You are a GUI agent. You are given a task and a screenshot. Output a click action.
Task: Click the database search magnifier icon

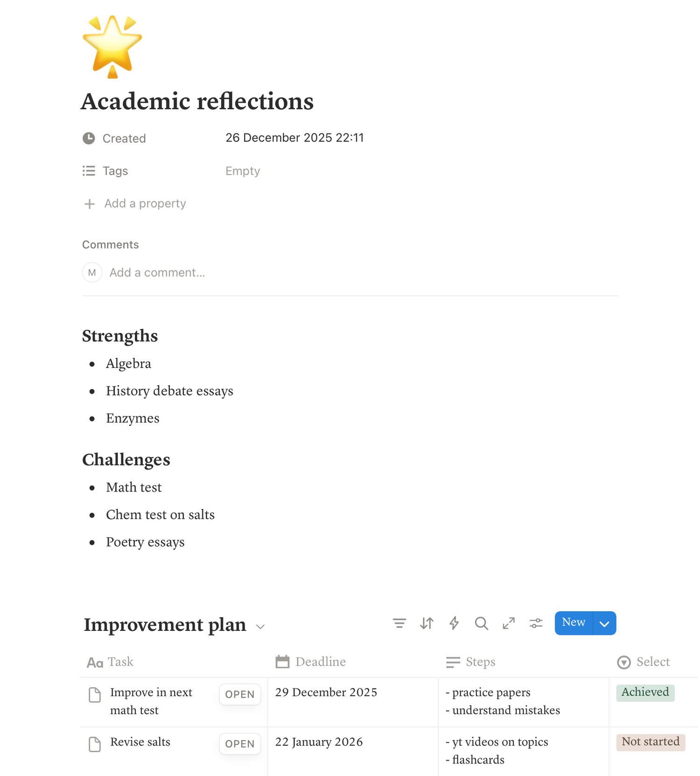(481, 623)
